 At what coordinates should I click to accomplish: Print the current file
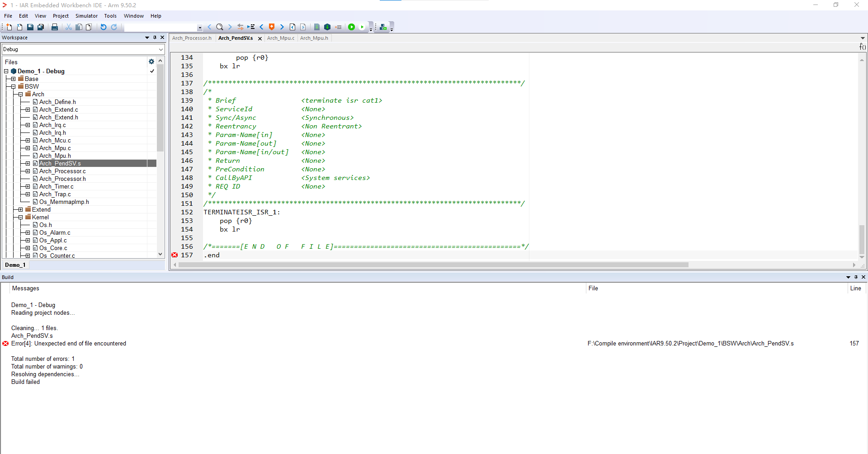55,27
